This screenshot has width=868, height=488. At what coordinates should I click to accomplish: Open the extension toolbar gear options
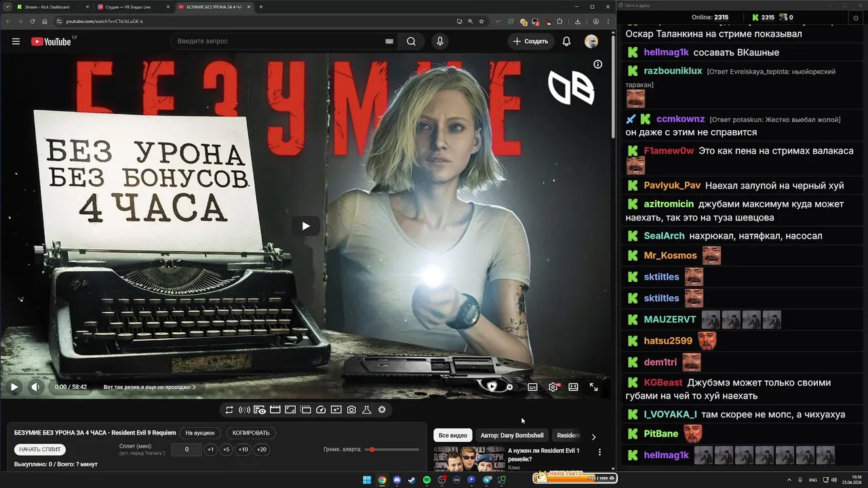point(382,410)
